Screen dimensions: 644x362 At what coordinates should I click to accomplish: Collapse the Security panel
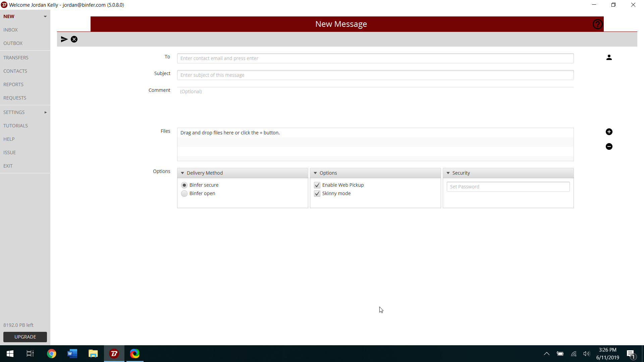tap(448, 173)
